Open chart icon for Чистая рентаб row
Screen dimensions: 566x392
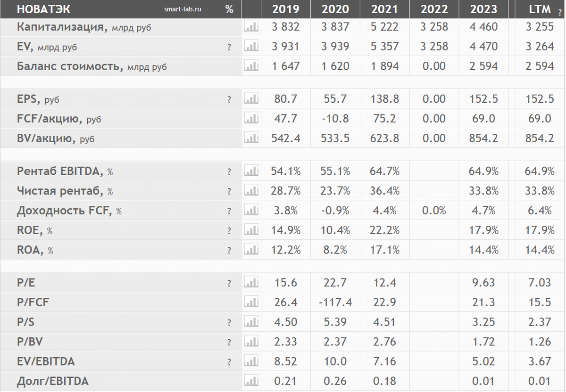click(x=251, y=191)
